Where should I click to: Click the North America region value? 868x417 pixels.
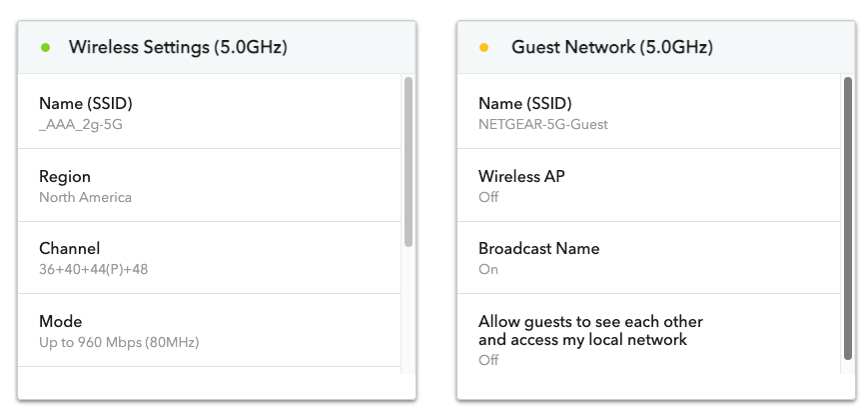click(85, 197)
